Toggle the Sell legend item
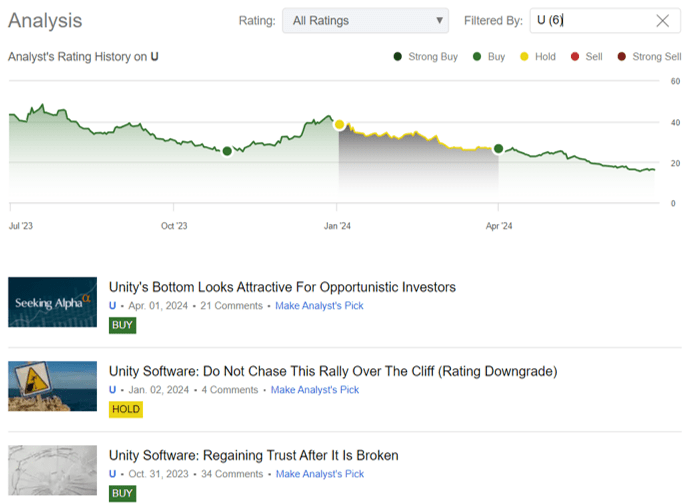Screen dimensions: 689x504 point(575,57)
